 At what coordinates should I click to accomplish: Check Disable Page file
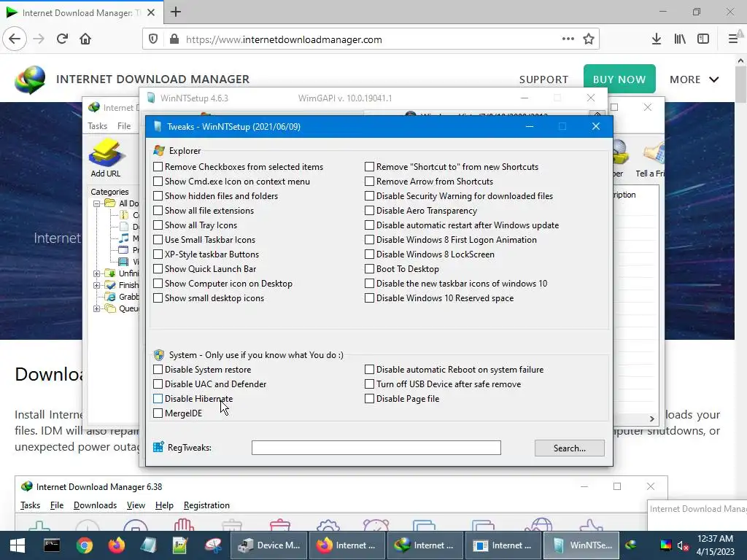coord(369,399)
